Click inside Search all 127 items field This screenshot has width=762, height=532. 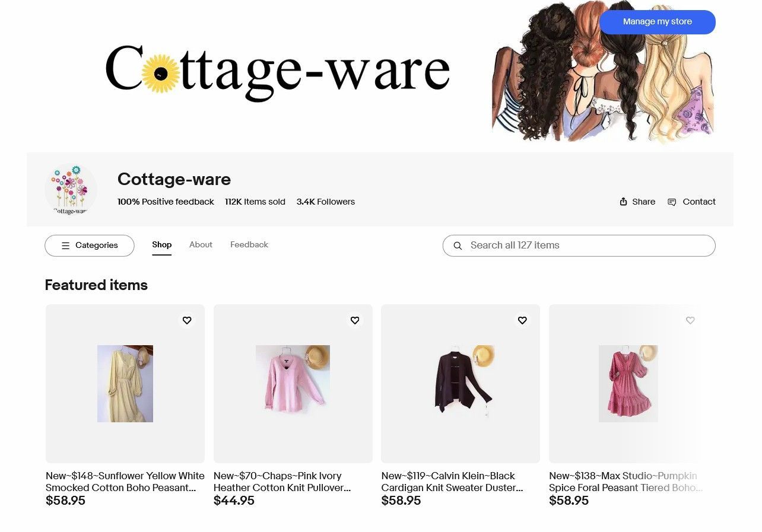click(579, 246)
